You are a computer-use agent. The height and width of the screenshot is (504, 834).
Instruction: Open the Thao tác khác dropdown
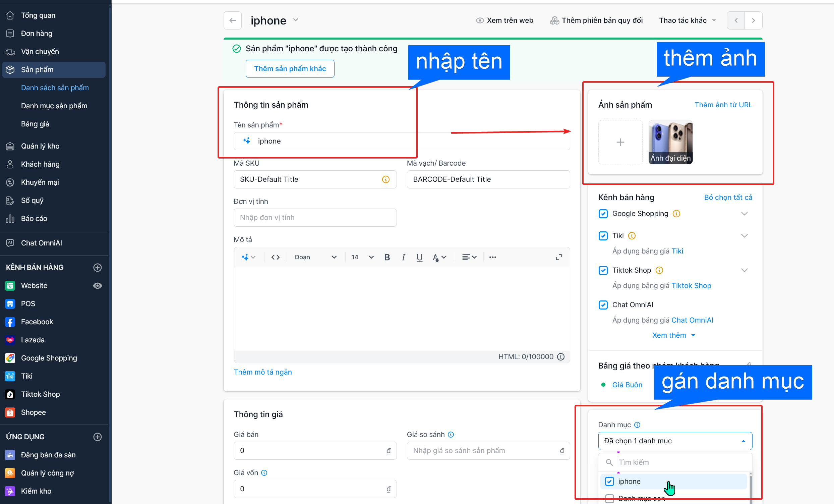pyautogui.click(x=687, y=20)
